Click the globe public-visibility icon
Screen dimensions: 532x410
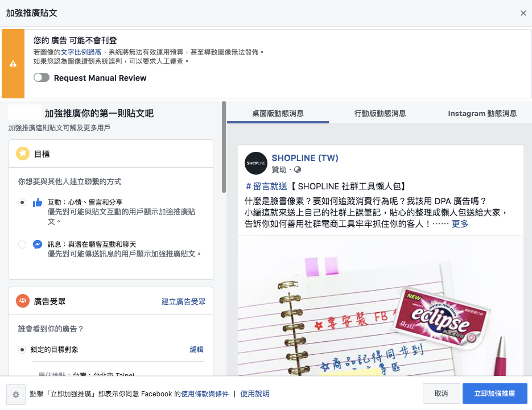(x=297, y=169)
